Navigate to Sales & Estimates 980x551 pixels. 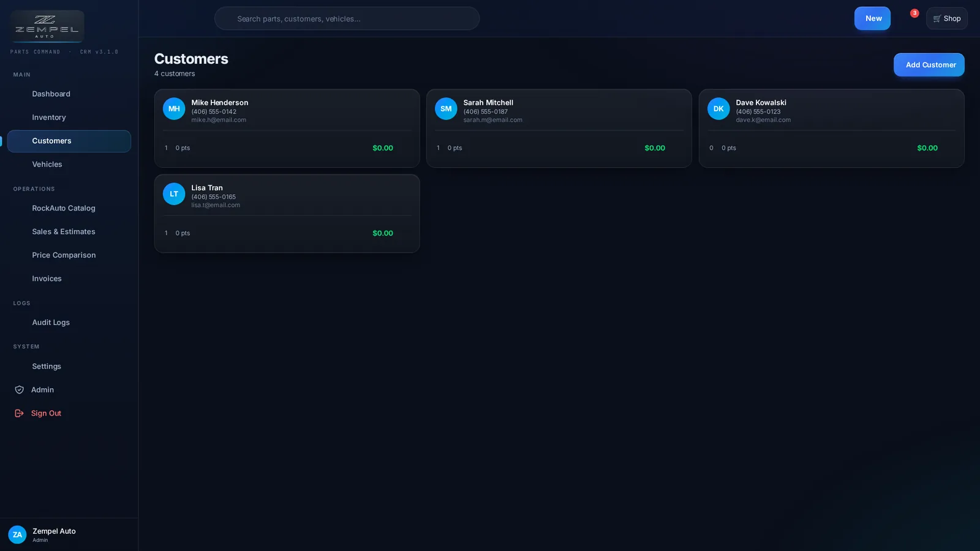tap(69, 232)
